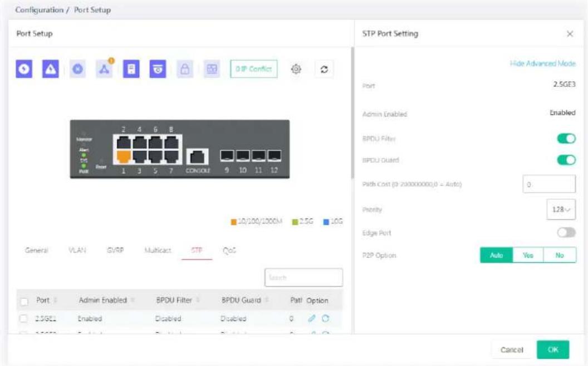Open the topology icon with orange badge
This screenshot has width=588, height=366.
point(104,69)
